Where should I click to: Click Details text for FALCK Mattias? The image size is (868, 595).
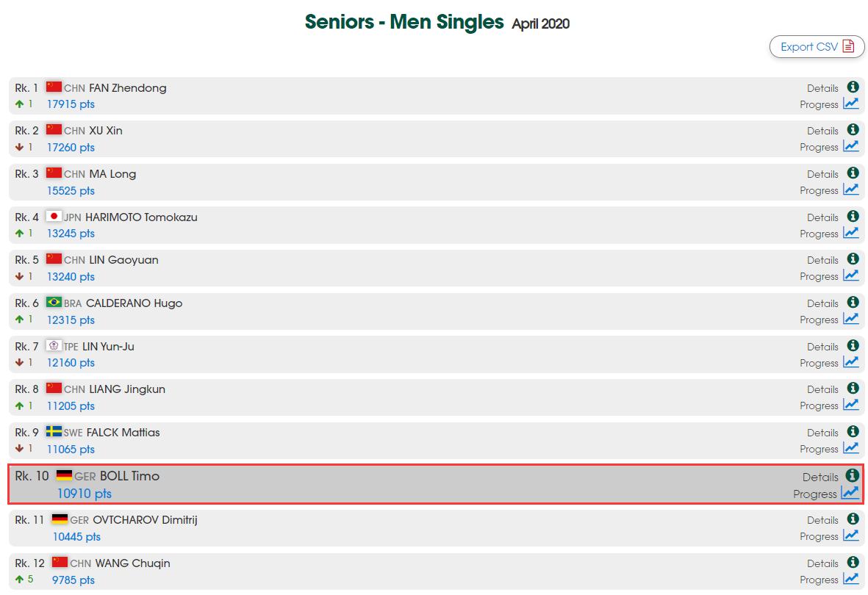822,433
